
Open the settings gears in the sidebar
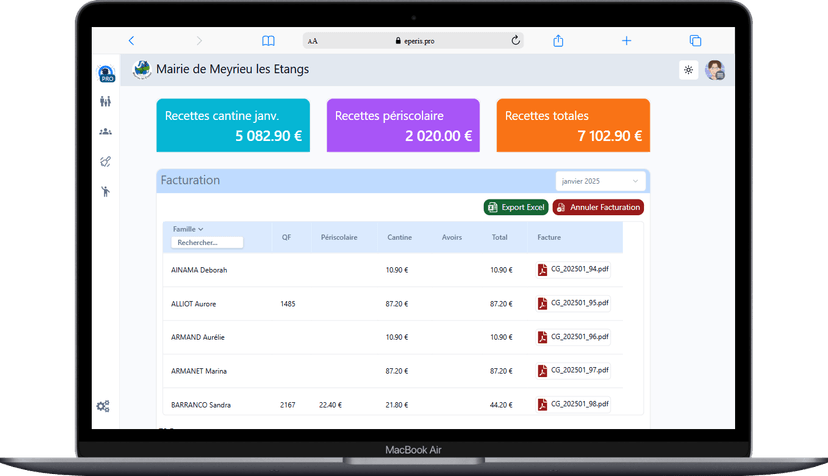pyautogui.click(x=103, y=406)
